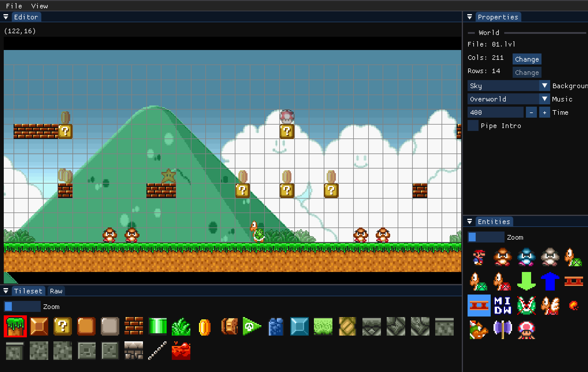Image resolution: width=588 pixels, height=372 pixels.
Task: Collapse the Entities panel
Action: point(470,222)
